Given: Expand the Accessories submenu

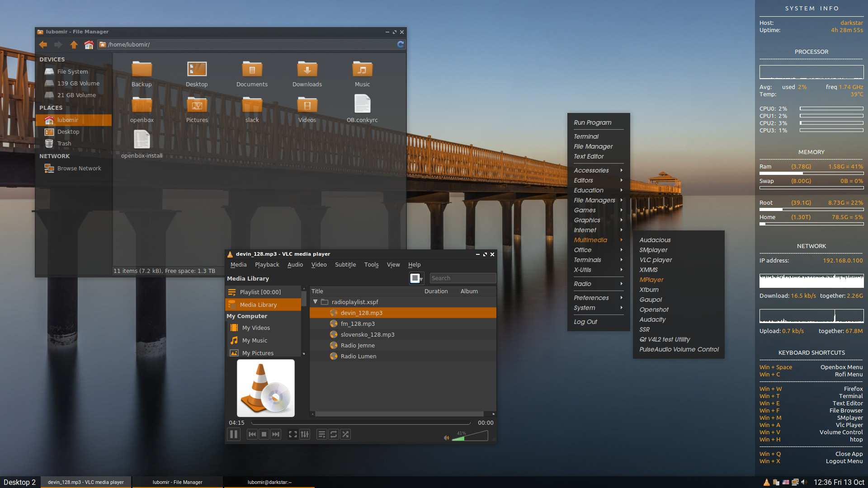Looking at the screenshot, I should pos(598,170).
